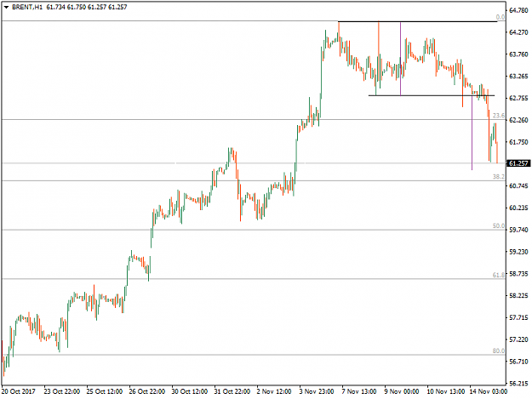Select the 59.230 price axis label

[518, 252]
